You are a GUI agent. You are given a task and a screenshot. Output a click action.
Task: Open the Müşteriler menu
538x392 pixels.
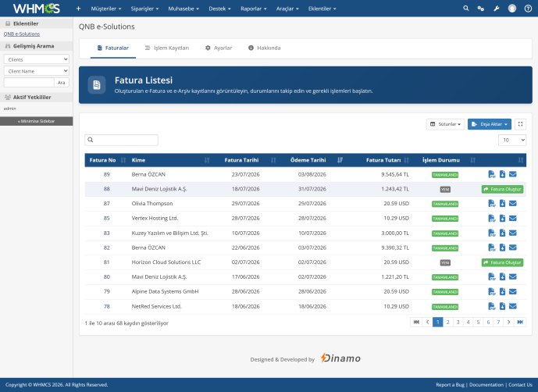click(x=106, y=9)
